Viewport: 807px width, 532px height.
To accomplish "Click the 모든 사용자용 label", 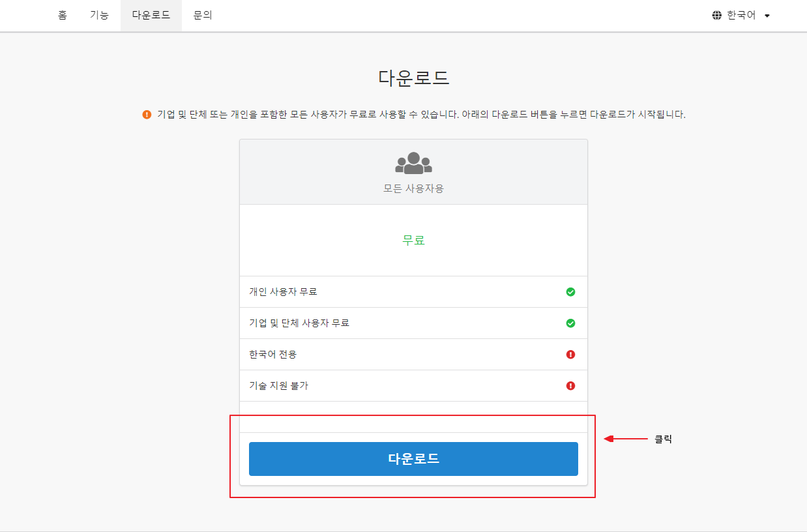I will click(413, 188).
